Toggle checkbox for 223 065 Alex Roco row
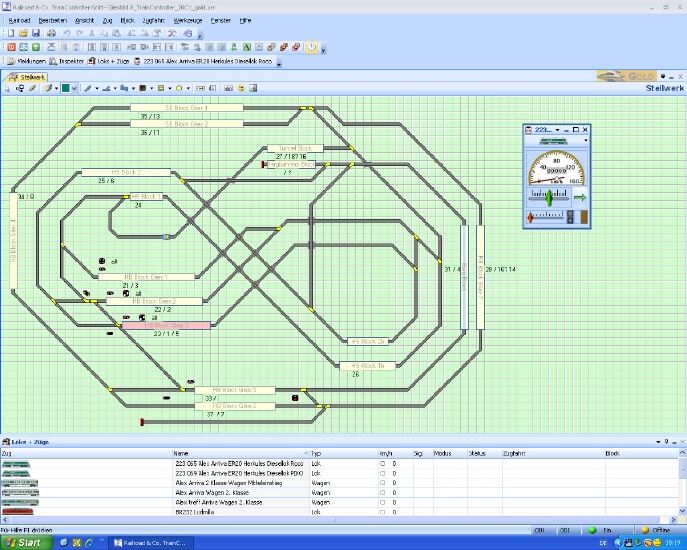This screenshot has width=687, height=550. (382, 464)
